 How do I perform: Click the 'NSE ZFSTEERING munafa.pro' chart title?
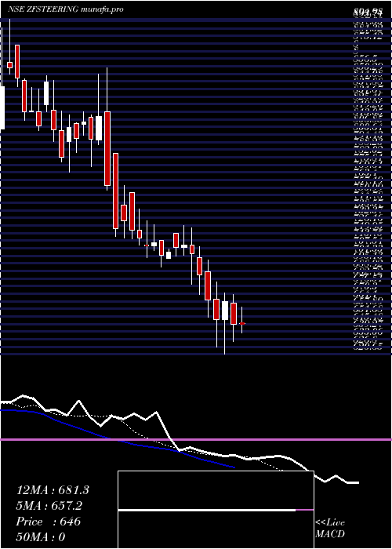[x=65, y=9]
